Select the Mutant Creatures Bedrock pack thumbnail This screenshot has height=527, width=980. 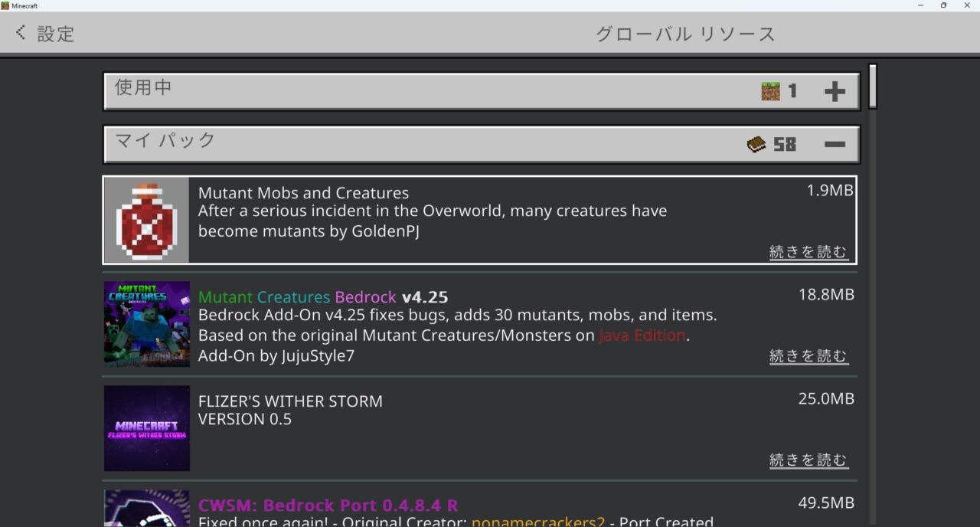[x=147, y=324]
